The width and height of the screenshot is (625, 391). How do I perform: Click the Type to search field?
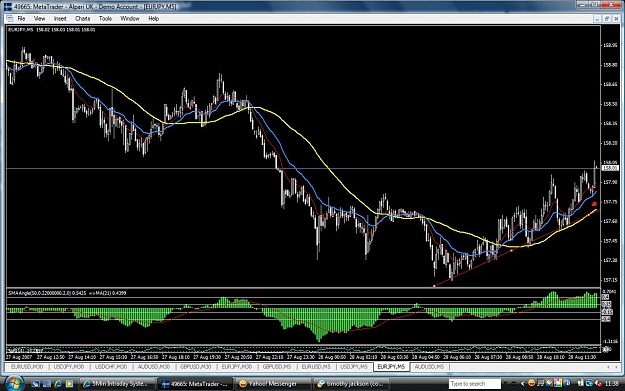[474, 384]
